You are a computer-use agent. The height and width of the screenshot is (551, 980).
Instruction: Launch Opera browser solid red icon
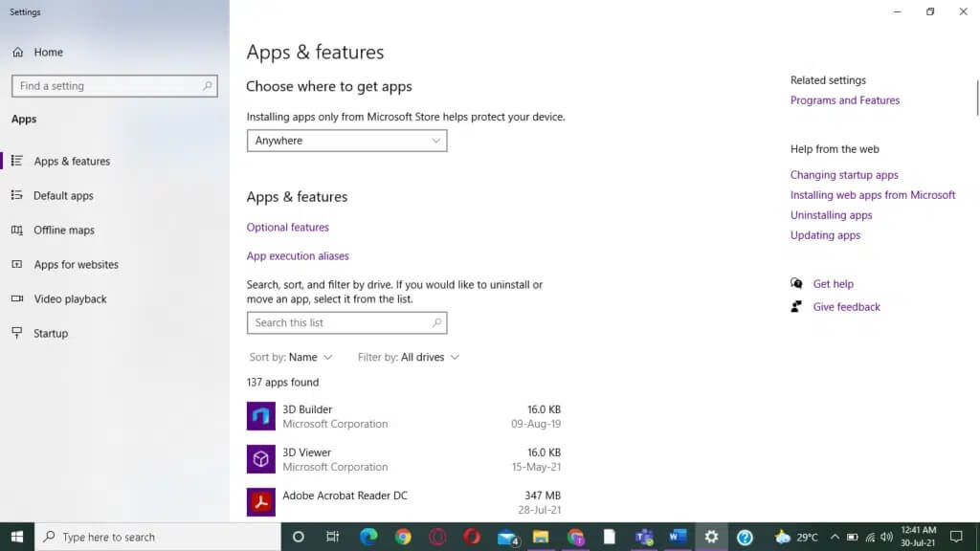tap(472, 537)
